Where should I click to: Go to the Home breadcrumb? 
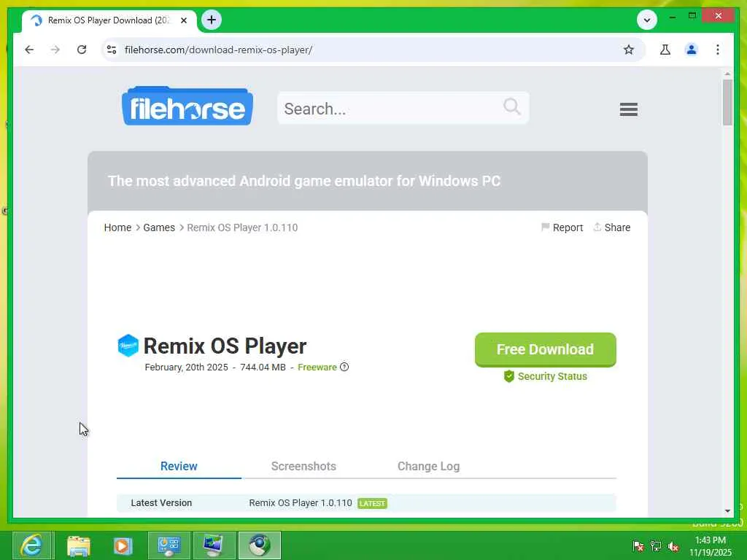(117, 227)
